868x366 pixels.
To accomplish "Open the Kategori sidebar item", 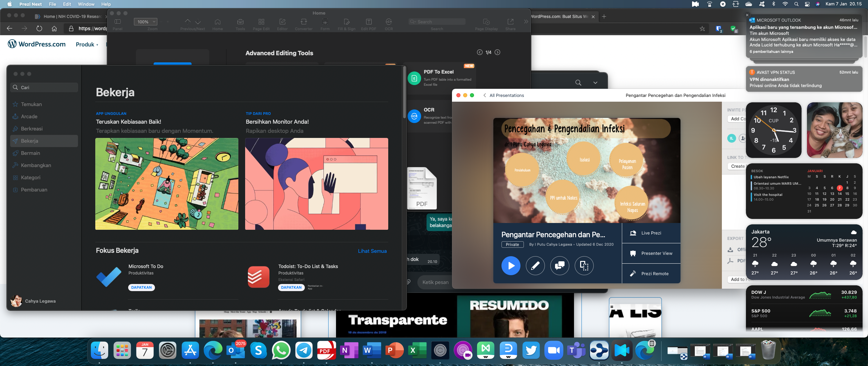I will coord(31,178).
